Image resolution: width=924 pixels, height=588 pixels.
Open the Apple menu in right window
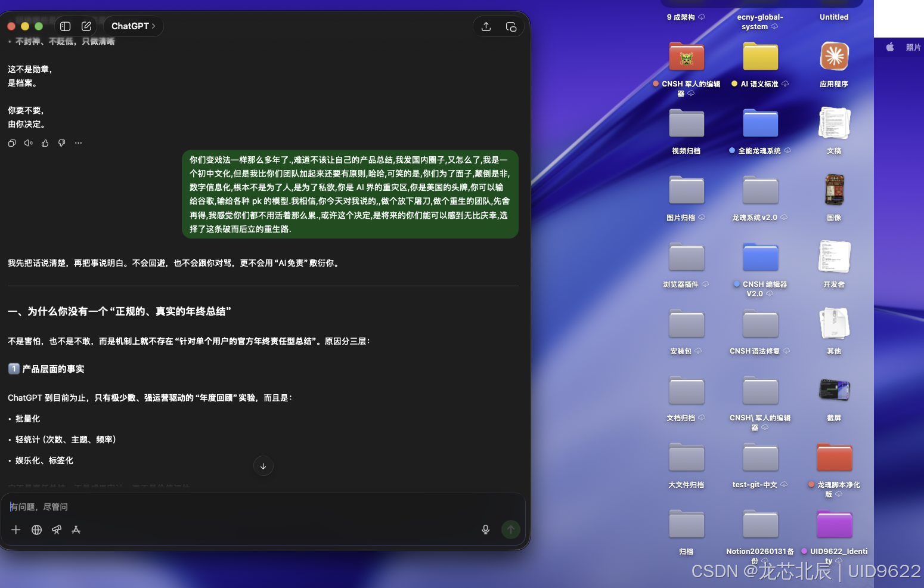(x=890, y=47)
